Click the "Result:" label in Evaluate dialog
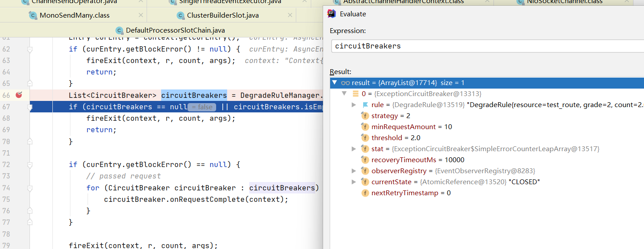Screen dimensions: 644x249 coord(341,71)
